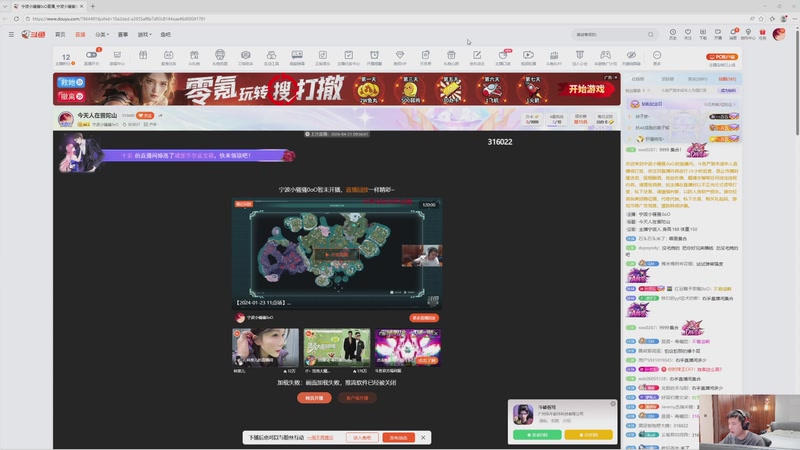Click the checklist task center icon

[348, 55]
